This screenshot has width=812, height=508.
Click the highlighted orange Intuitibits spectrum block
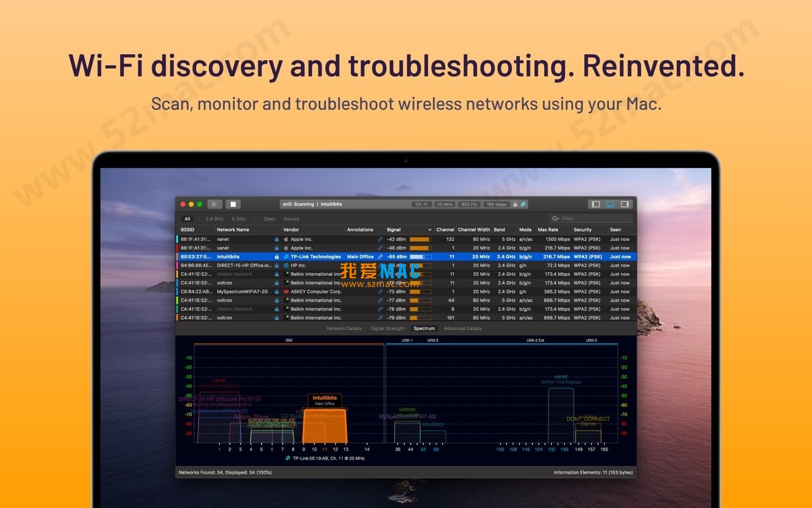click(324, 425)
